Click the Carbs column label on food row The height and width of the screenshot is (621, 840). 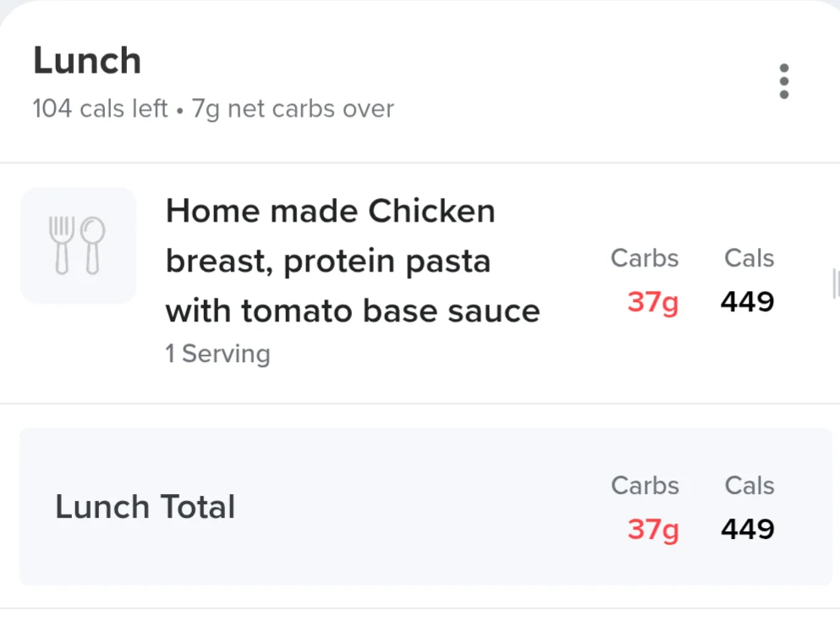pyautogui.click(x=645, y=258)
